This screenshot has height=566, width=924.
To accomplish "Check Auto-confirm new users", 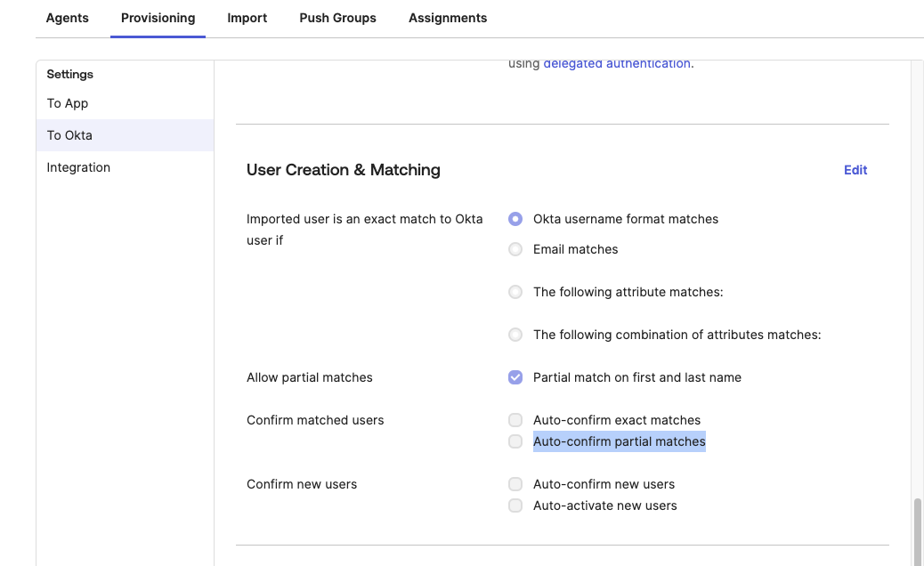I will tap(515, 484).
